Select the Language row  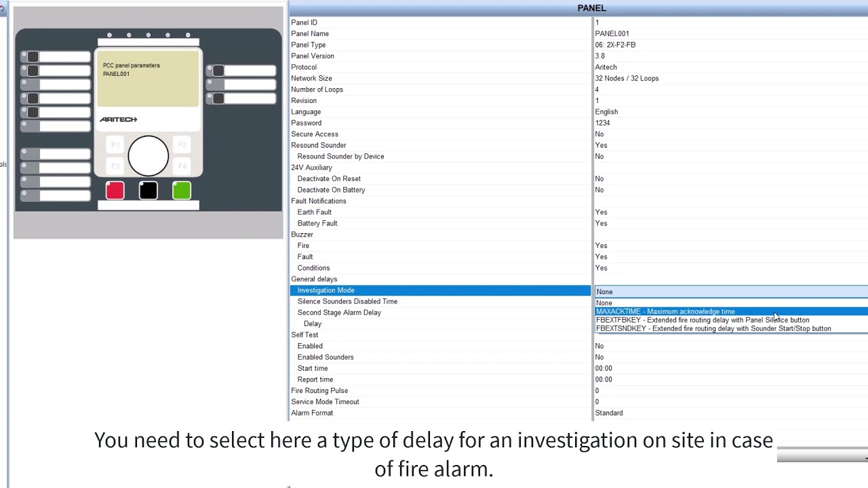pyautogui.click(x=440, y=112)
